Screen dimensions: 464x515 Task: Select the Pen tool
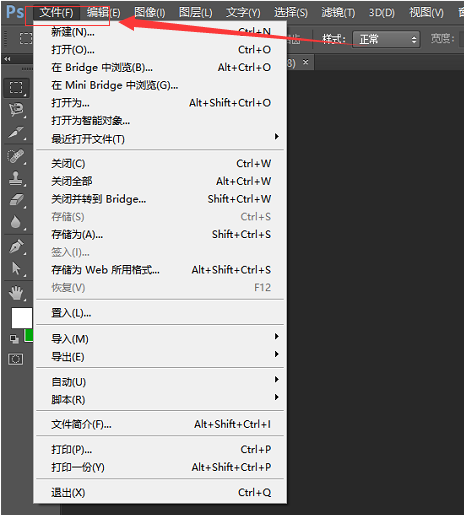click(16, 247)
